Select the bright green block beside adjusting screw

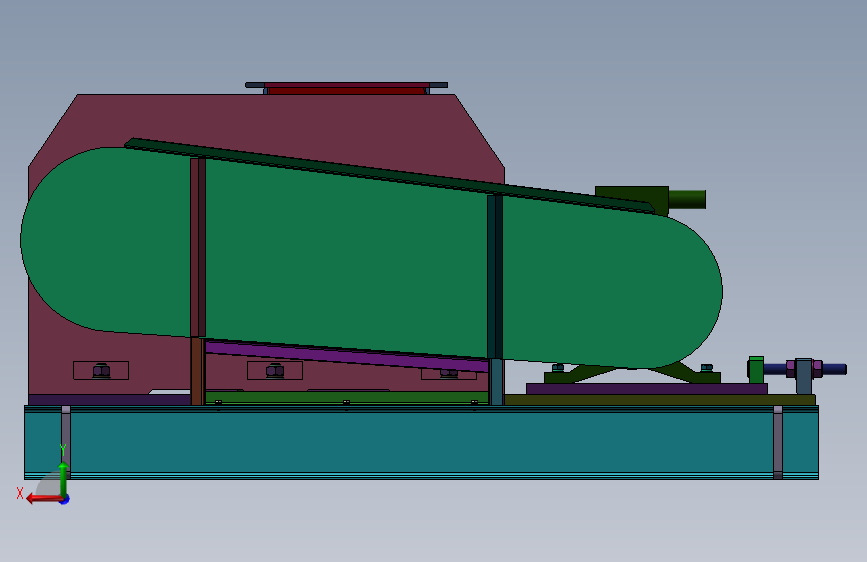756,370
